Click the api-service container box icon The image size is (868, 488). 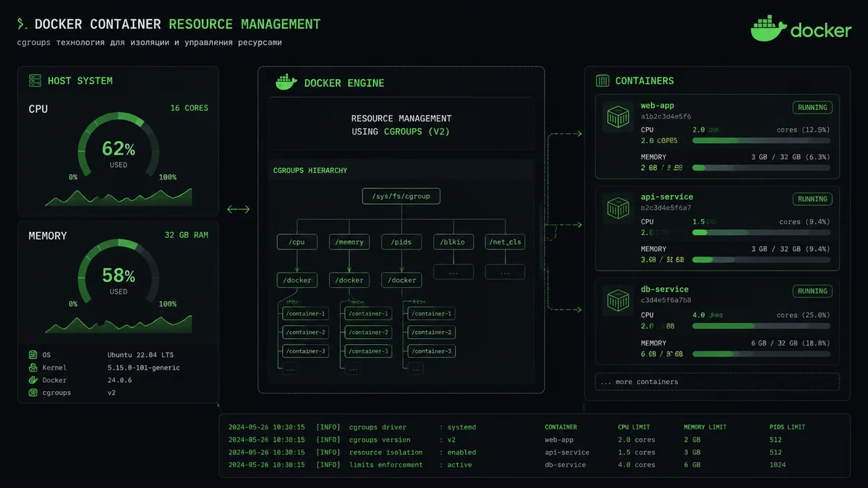pyautogui.click(x=618, y=207)
